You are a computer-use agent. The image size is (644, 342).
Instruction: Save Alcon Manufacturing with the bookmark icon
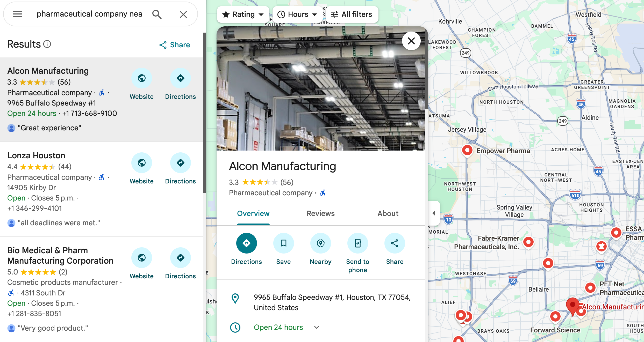pos(283,243)
